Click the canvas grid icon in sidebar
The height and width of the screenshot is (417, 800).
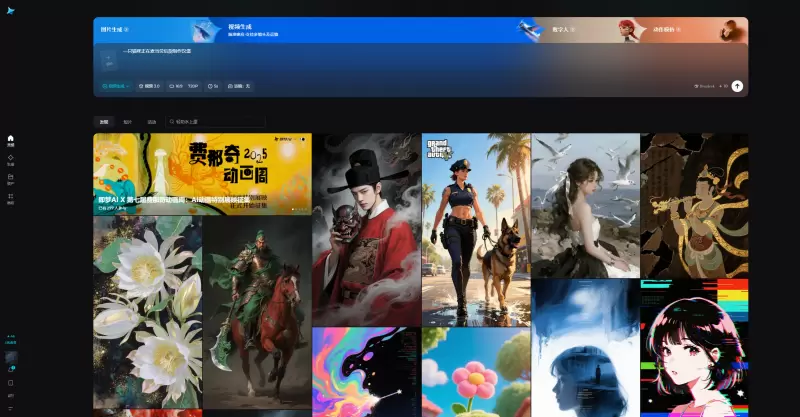click(11, 197)
